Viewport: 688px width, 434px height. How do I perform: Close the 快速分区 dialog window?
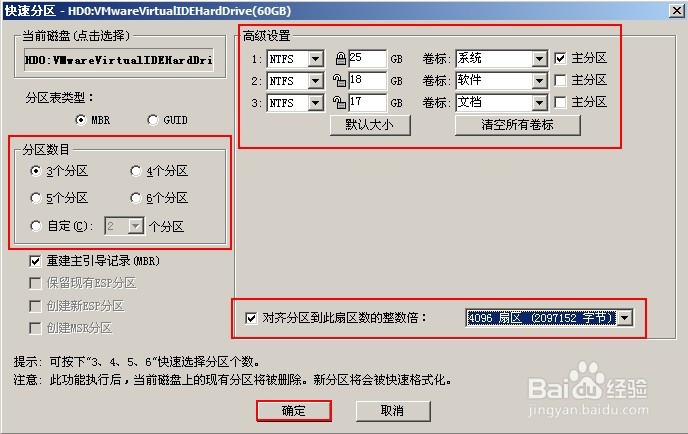point(677,11)
